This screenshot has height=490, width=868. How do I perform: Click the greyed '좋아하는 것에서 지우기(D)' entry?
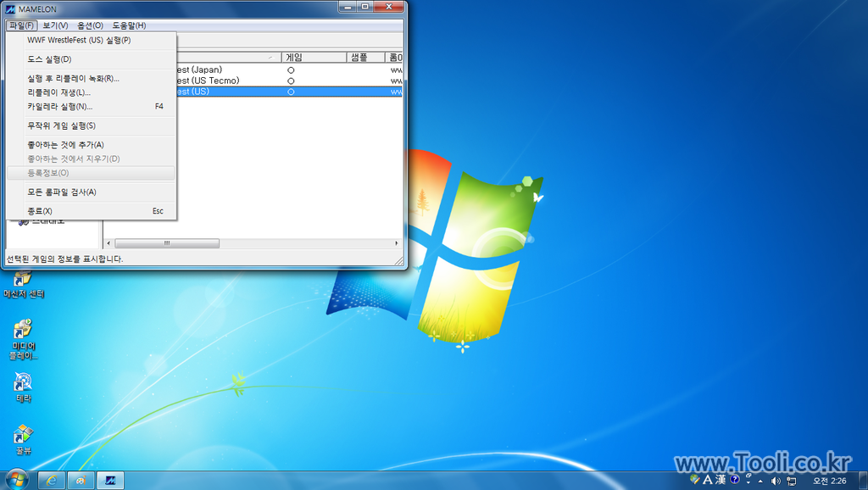point(92,159)
